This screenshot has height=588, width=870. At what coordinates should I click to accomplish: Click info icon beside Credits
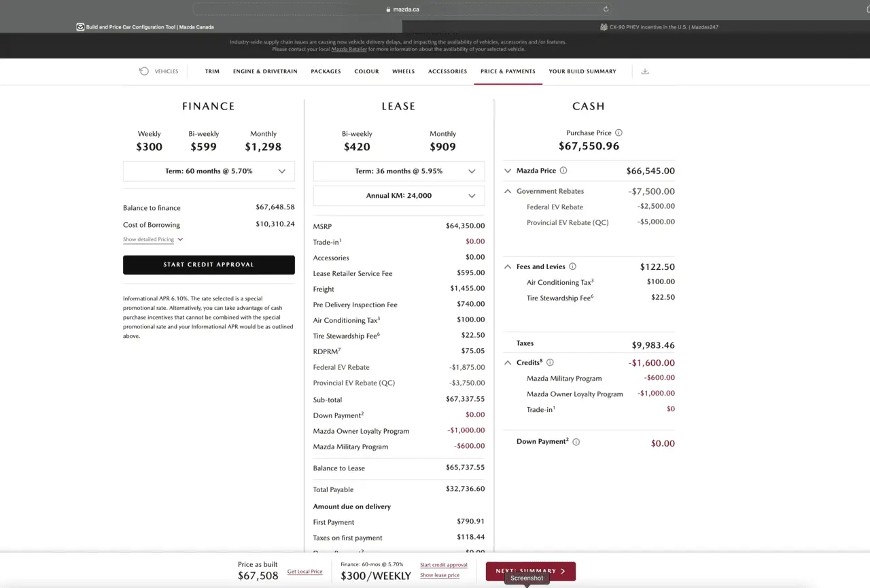[x=550, y=363]
